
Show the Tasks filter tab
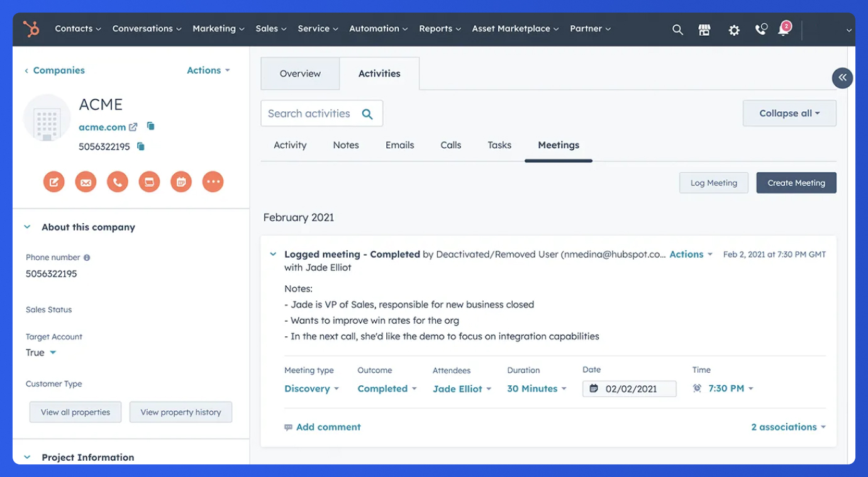(x=499, y=145)
